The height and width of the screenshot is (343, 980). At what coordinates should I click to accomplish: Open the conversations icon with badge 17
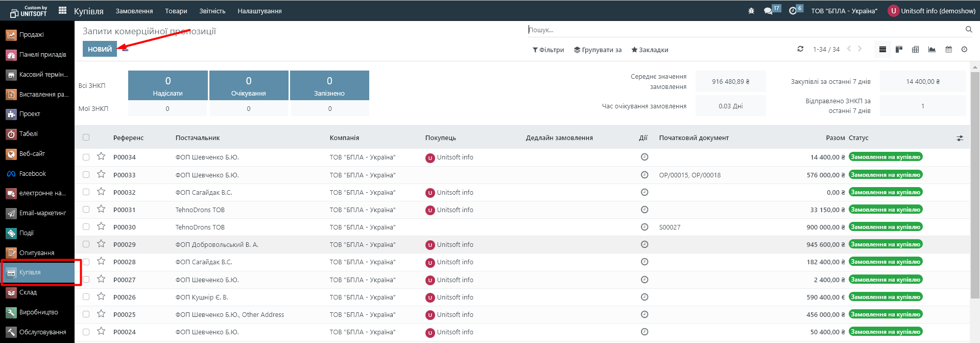(x=768, y=11)
